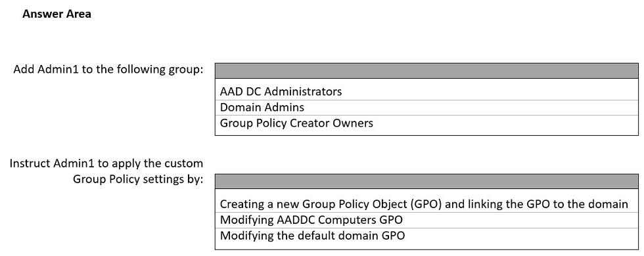Pick Modifying the default domain GPO
The width and height of the screenshot is (644, 256).
pos(426,236)
